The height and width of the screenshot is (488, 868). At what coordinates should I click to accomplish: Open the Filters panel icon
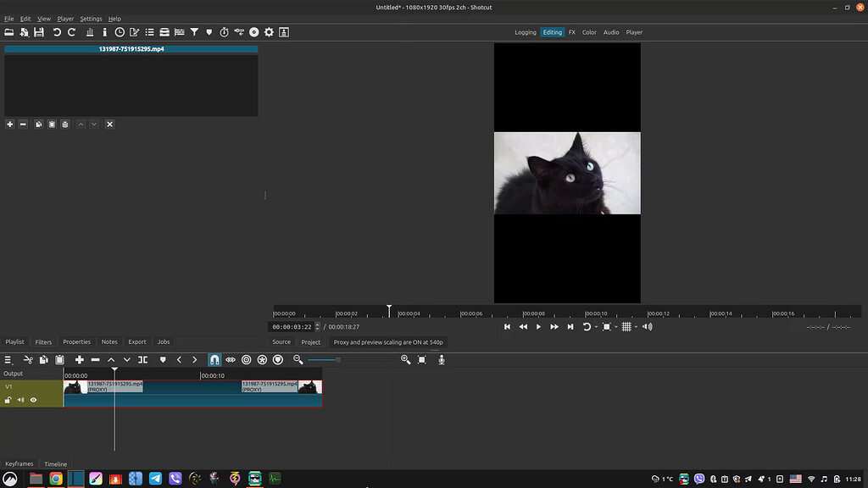(194, 32)
